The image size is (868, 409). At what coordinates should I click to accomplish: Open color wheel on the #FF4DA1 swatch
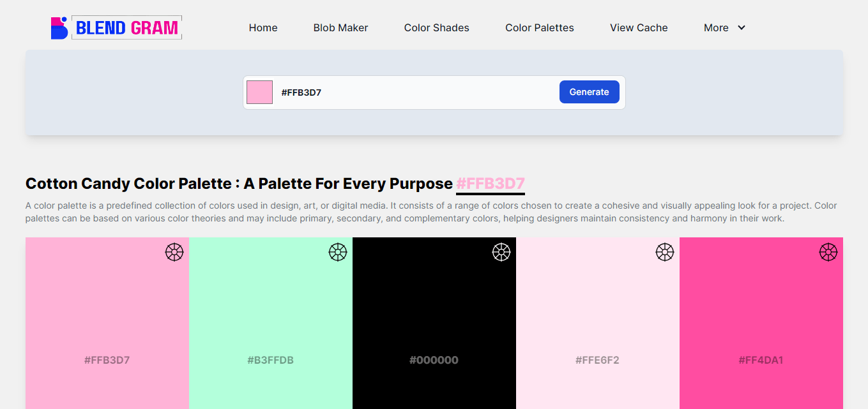[828, 252]
